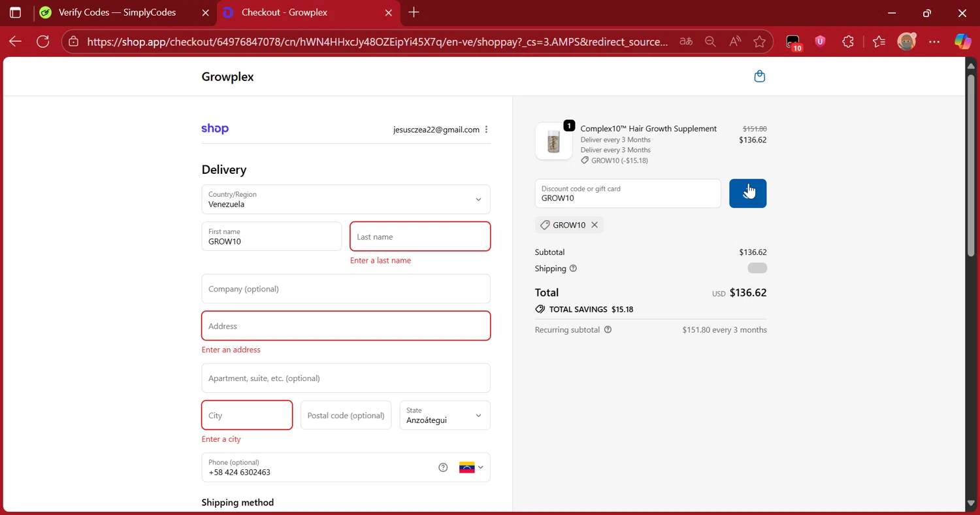Click the jesusczea22@gmail.com email text
980x515 pixels.
[436, 129]
